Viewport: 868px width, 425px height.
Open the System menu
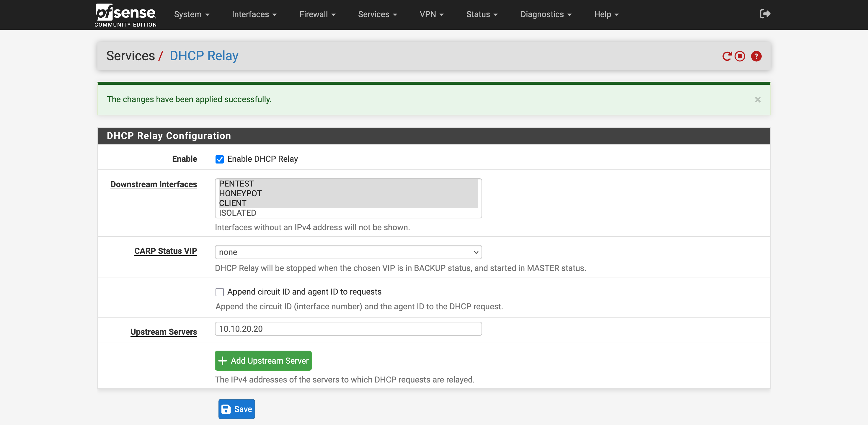192,14
